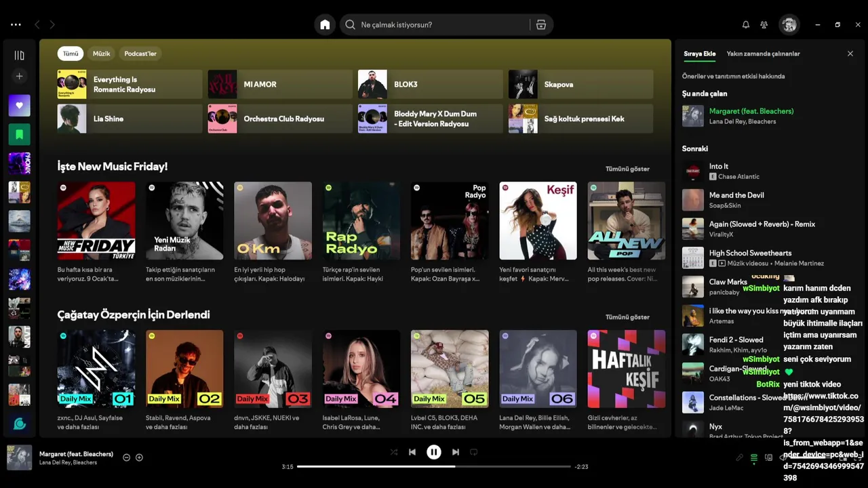Viewport: 868px width, 488px height.
Task: Open Friend Activity icon
Action: click(764, 24)
